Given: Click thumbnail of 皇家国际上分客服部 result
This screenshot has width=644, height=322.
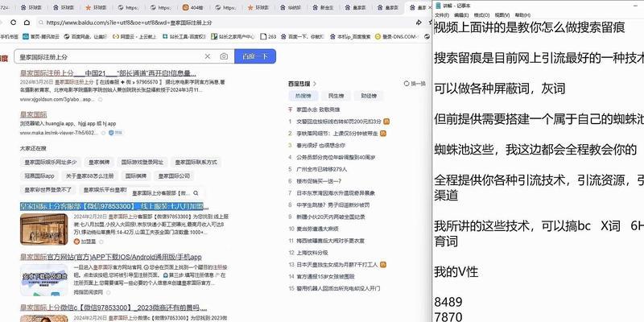Looking at the screenshot, I should [44, 229].
